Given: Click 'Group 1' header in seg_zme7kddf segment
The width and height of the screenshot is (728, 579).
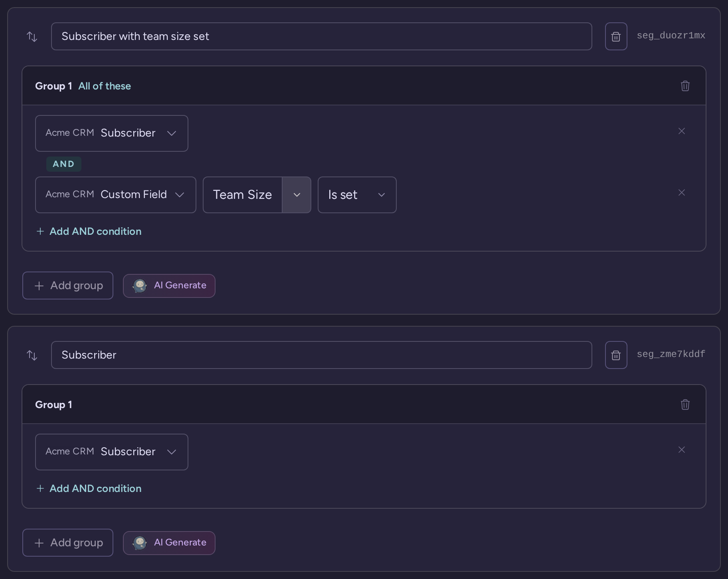Looking at the screenshot, I should 53,405.
